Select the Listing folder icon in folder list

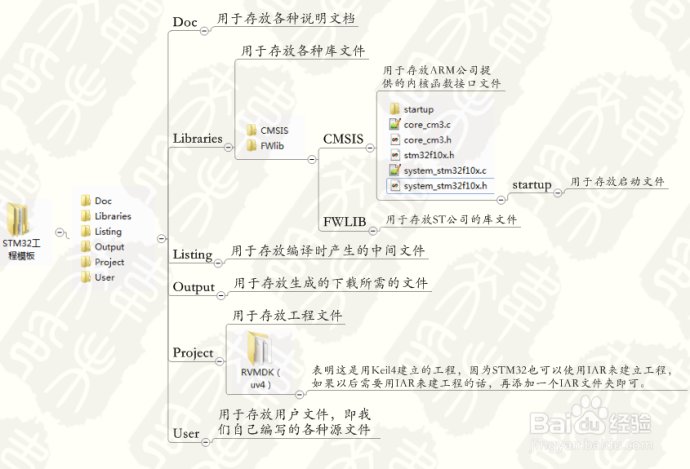[x=86, y=231]
